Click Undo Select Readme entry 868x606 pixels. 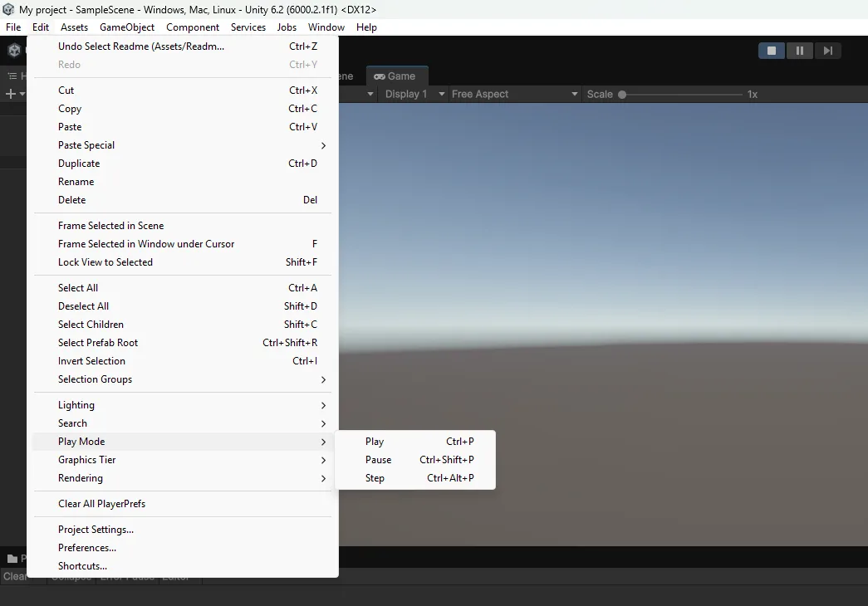pos(141,46)
